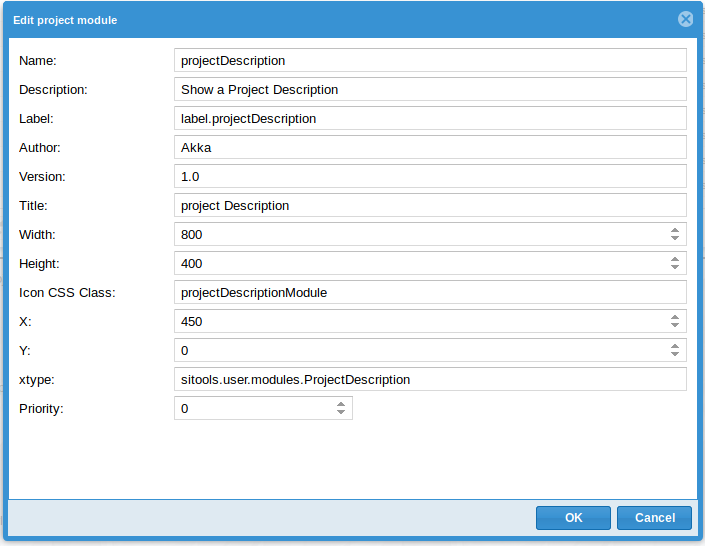The width and height of the screenshot is (705, 546).
Task: Decrement the X position spinner
Action: tap(674, 324)
